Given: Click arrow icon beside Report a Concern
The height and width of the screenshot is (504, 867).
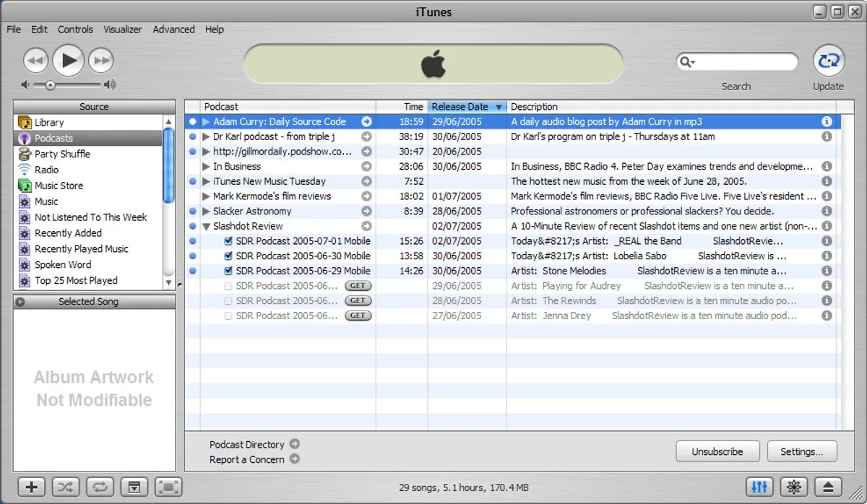Looking at the screenshot, I should click(294, 459).
